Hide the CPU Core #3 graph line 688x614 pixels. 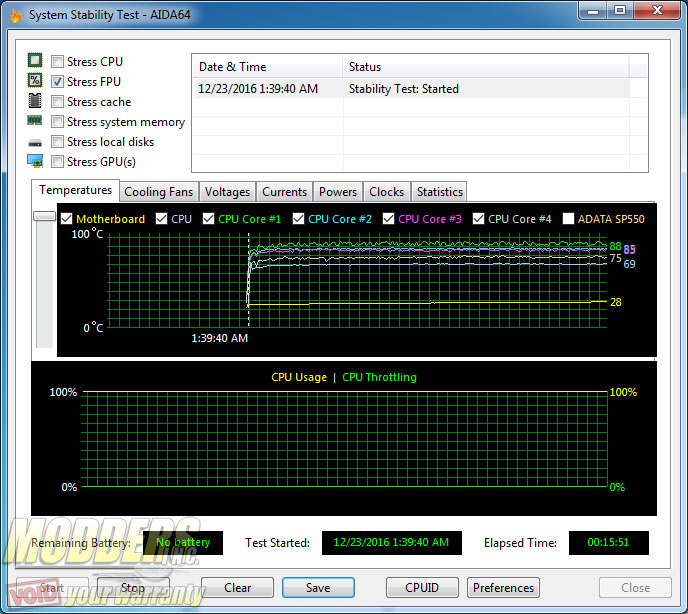click(388, 219)
